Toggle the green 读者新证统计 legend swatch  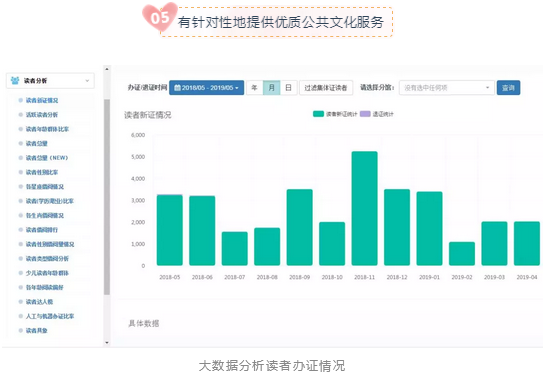click(x=318, y=114)
